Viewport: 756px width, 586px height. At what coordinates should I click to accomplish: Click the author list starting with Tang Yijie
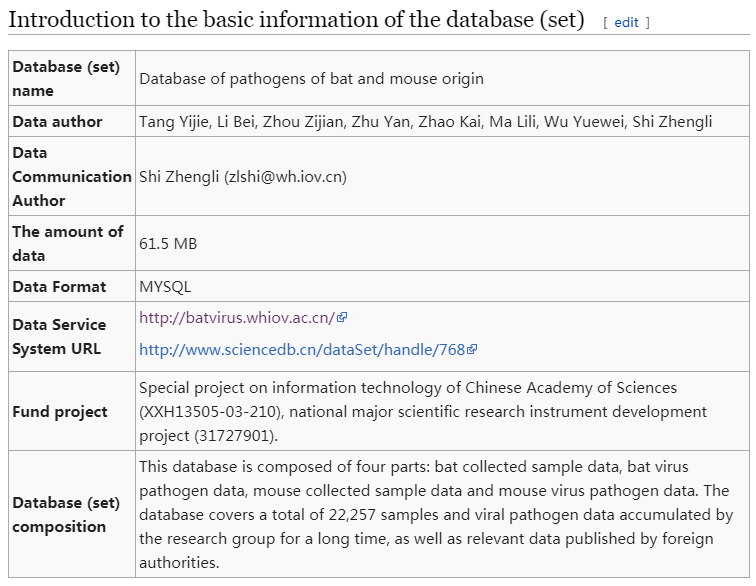(x=426, y=122)
